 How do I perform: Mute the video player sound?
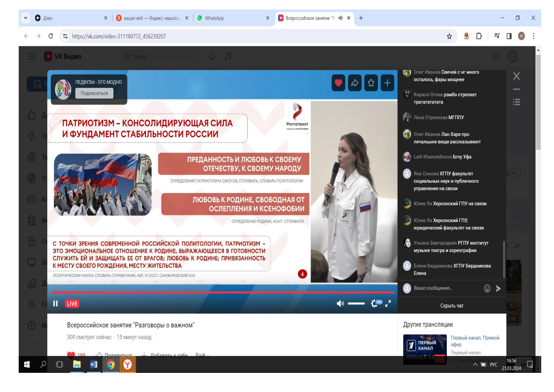[x=340, y=303]
